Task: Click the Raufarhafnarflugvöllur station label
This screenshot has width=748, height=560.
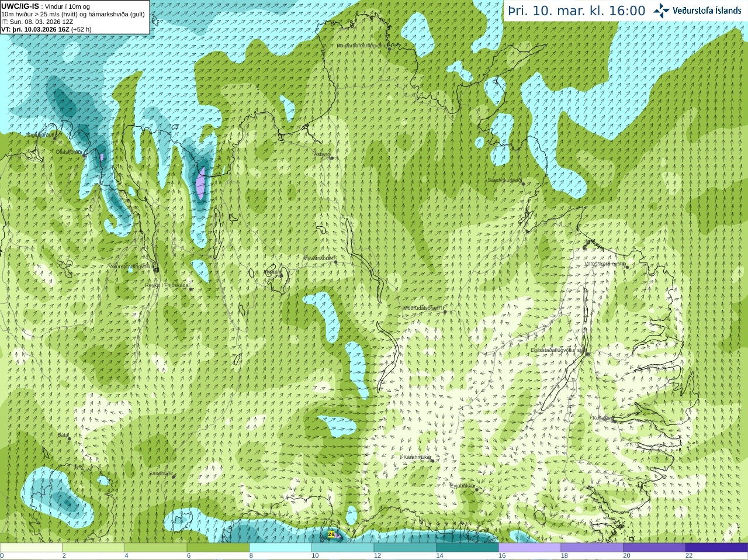Action: tap(362, 45)
